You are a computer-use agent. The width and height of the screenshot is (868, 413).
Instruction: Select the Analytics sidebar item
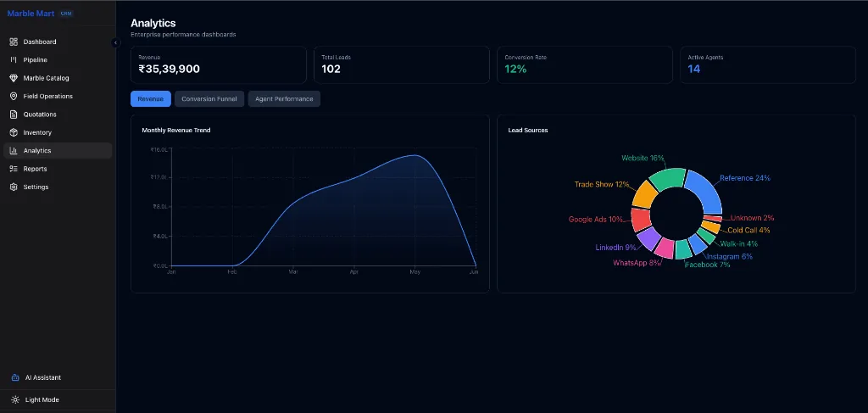[x=58, y=151]
